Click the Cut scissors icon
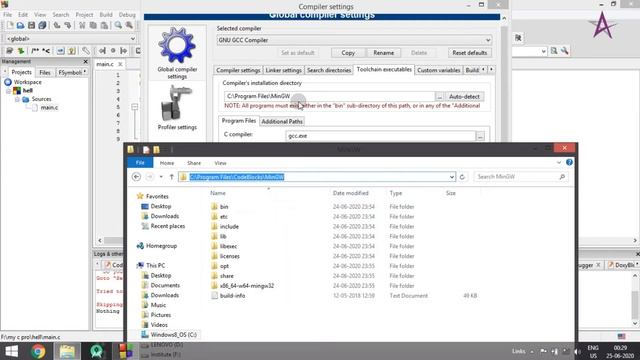Screen dimensions: 640x360 coord(82,25)
